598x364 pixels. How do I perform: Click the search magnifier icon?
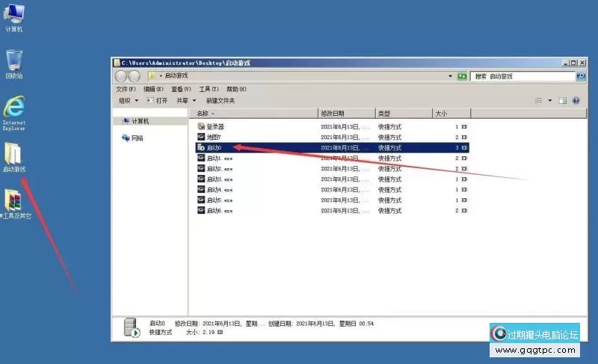click(581, 76)
